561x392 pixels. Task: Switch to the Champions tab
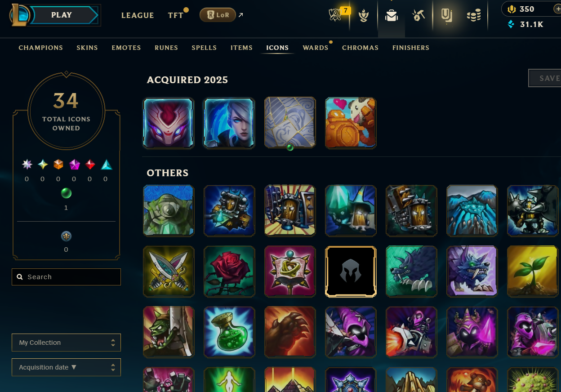(41, 48)
